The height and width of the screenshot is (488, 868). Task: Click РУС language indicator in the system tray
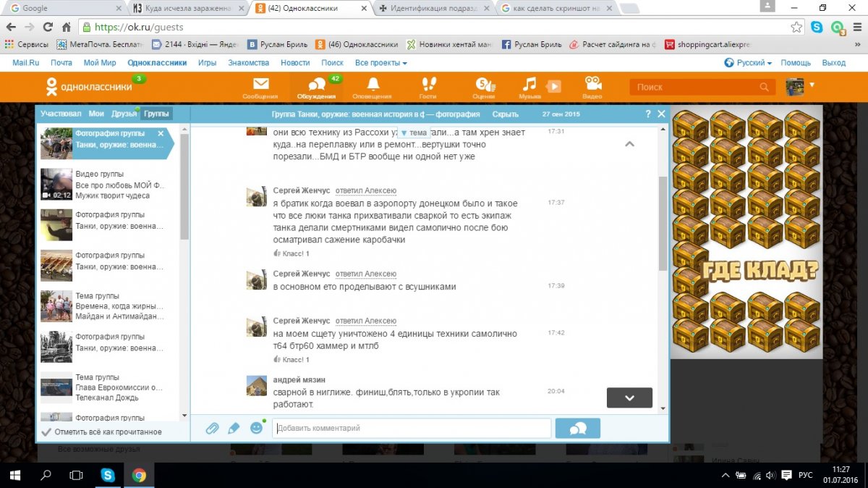(805, 476)
